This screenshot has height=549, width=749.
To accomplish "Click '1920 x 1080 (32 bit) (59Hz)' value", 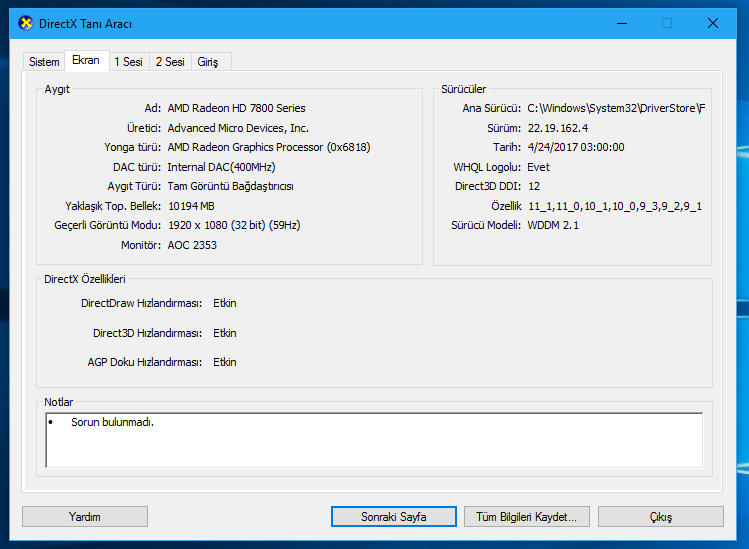I will tap(234, 225).
